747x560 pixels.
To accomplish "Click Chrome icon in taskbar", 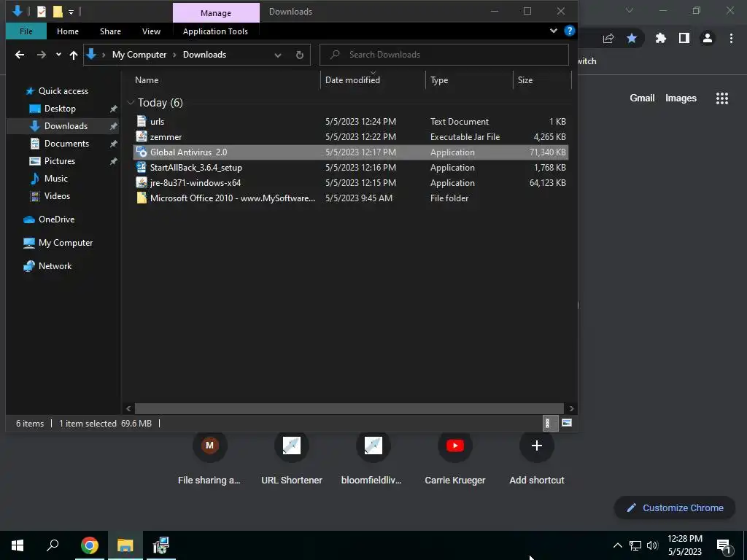I will (x=89, y=545).
